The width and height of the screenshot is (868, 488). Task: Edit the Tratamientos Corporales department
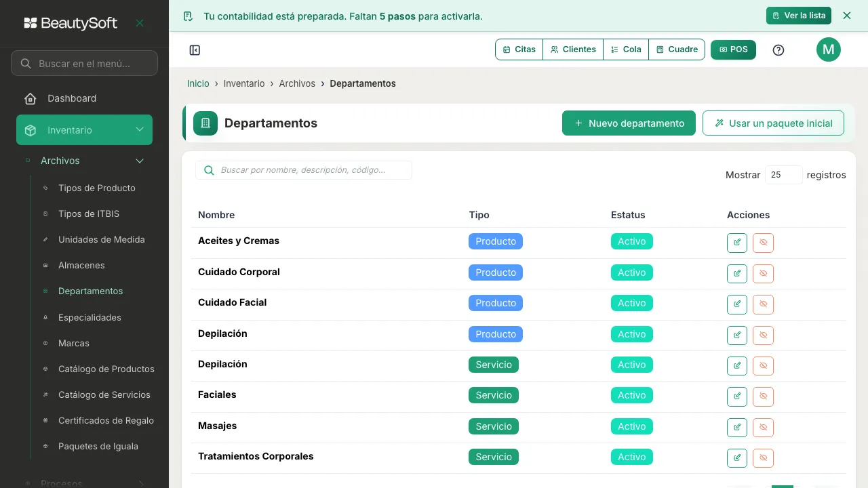[737, 458]
